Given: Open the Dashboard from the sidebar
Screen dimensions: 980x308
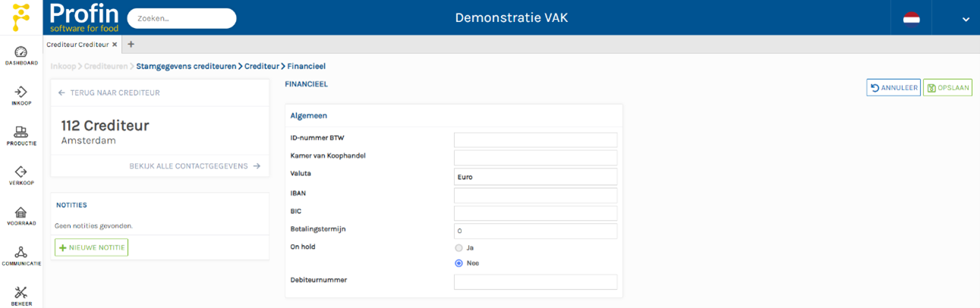Looking at the screenshot, I should pos(21,52).
